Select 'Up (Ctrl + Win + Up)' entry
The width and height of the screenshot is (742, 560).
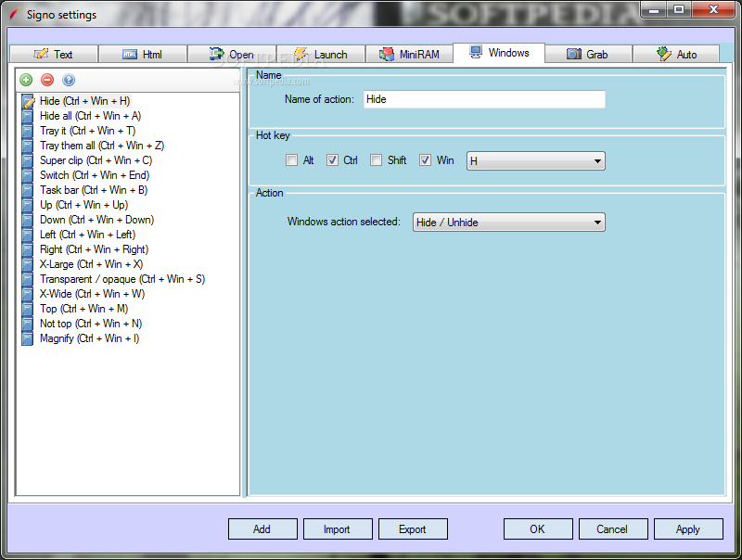pyautogui.click(x=83, y=205)
